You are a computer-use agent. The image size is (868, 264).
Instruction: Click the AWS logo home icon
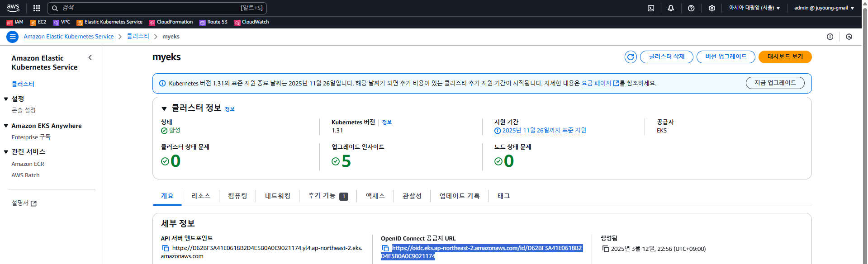pyautogui.click(x=13, y=8)
